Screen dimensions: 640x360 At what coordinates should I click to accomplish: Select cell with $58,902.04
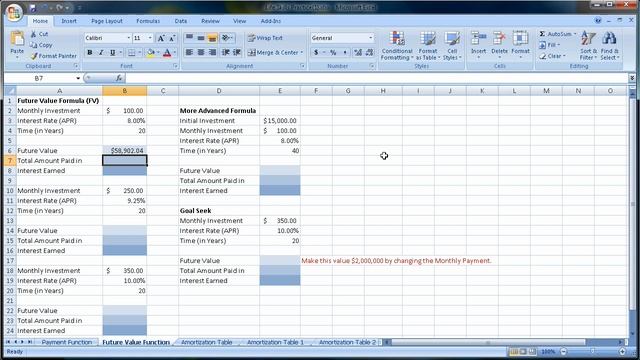tap(124, 151)
